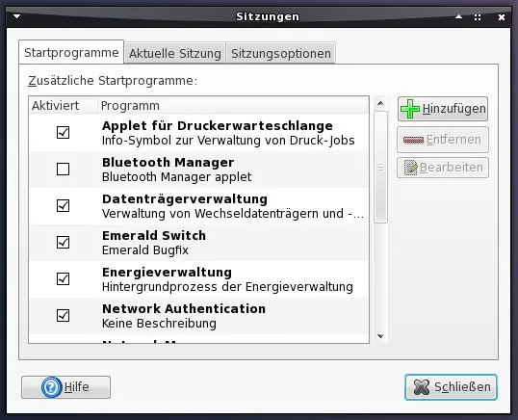Select the Energieverwaltung row
Image resolution: width=518 pixels, height=420 pixels.
point(199,279)
